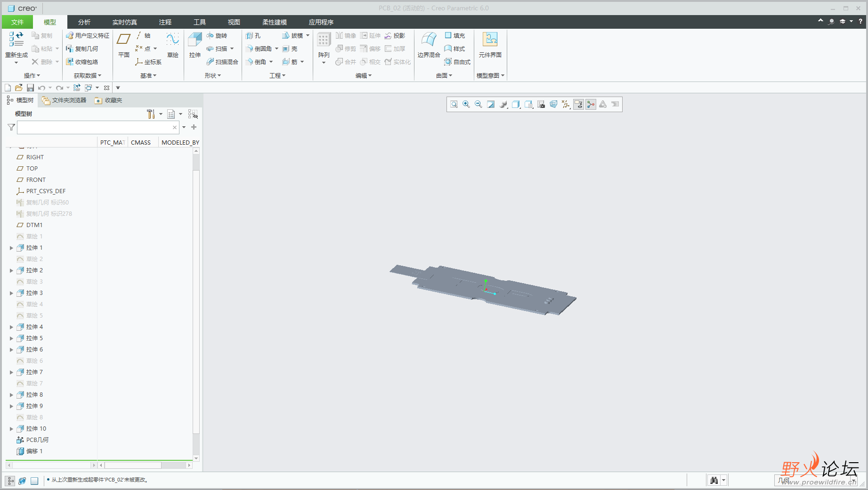The width and height of the screenshot is (868, 490).
Task: Click the Fill (填充) surface tool
Action: click(x=455, y=36)
